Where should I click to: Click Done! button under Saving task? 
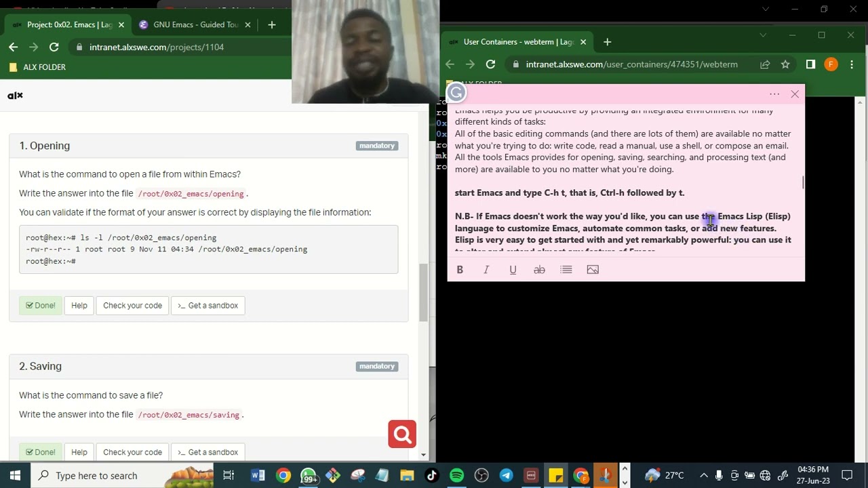tap(41, 452)
